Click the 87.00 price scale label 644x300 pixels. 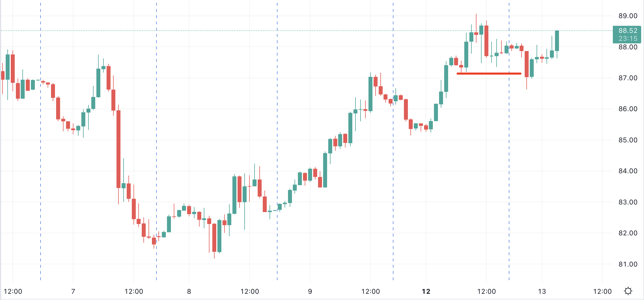click(x=628, y=78)
